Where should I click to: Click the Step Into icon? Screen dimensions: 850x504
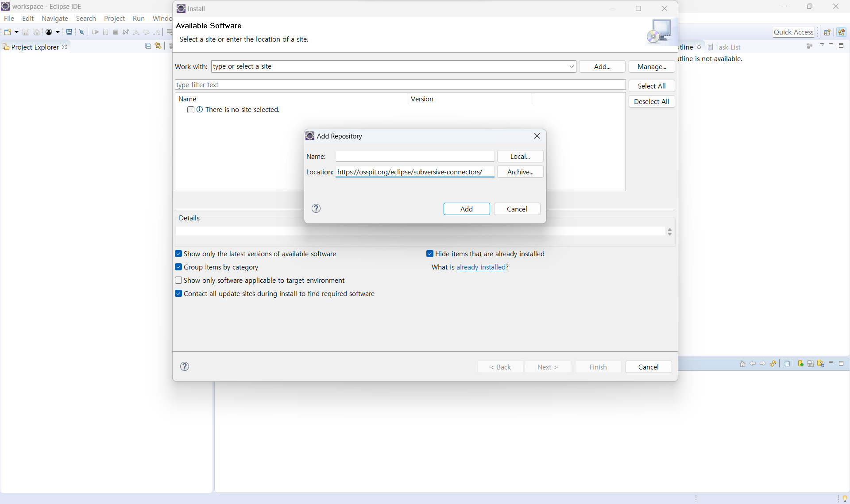pos(136,32)
